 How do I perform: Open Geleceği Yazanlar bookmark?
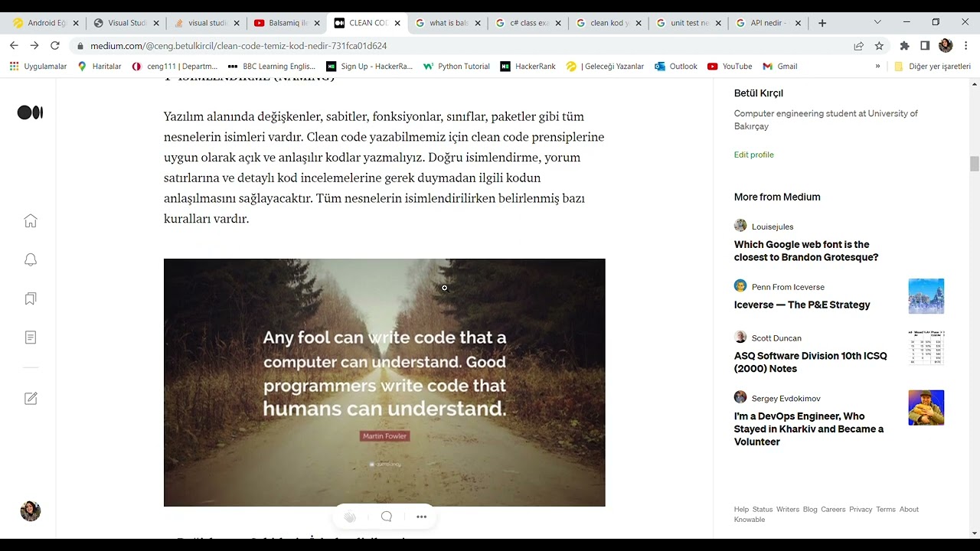click(605, 67)
